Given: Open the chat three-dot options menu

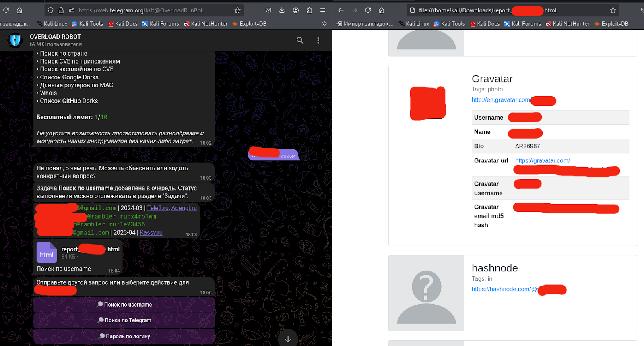Looking at the screenshot, I should [x=318, y=40].
